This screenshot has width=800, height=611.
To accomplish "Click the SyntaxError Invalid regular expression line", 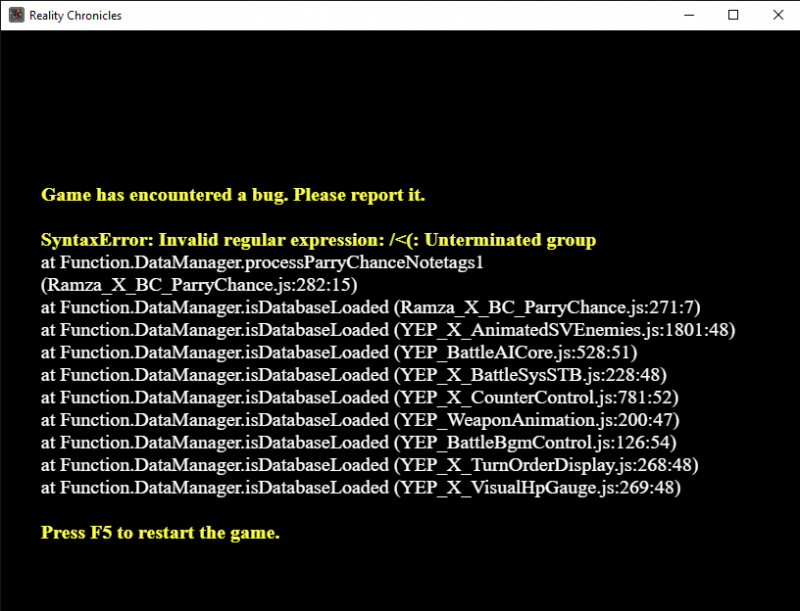I will pos(318,240).
